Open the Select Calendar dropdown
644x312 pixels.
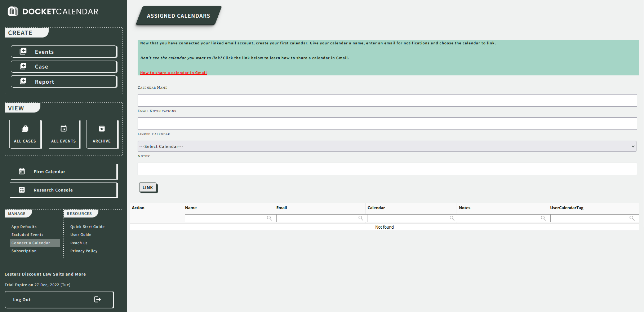387,146
